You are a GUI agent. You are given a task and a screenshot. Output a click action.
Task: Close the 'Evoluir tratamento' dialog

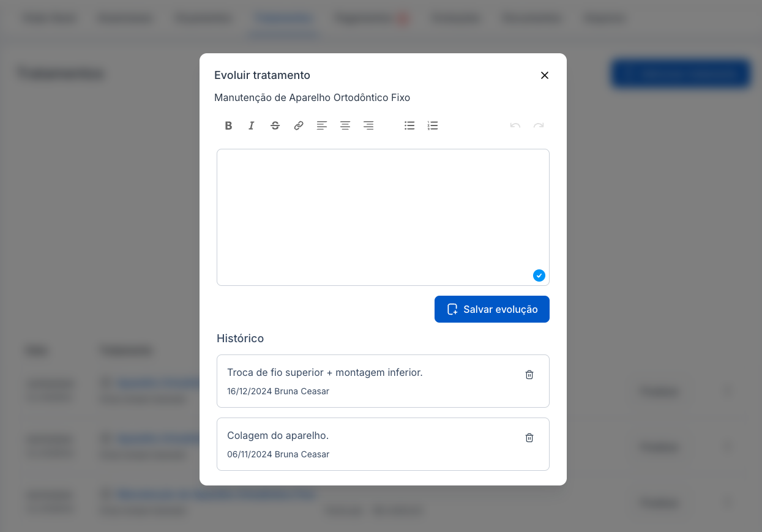click(x=545, y=75)
